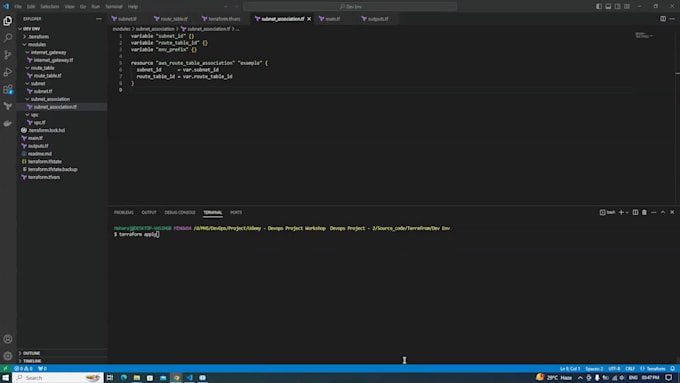Open terminal panel more actions ellipsis
This screenshot has width=680, height=383.
pos(654,213)
